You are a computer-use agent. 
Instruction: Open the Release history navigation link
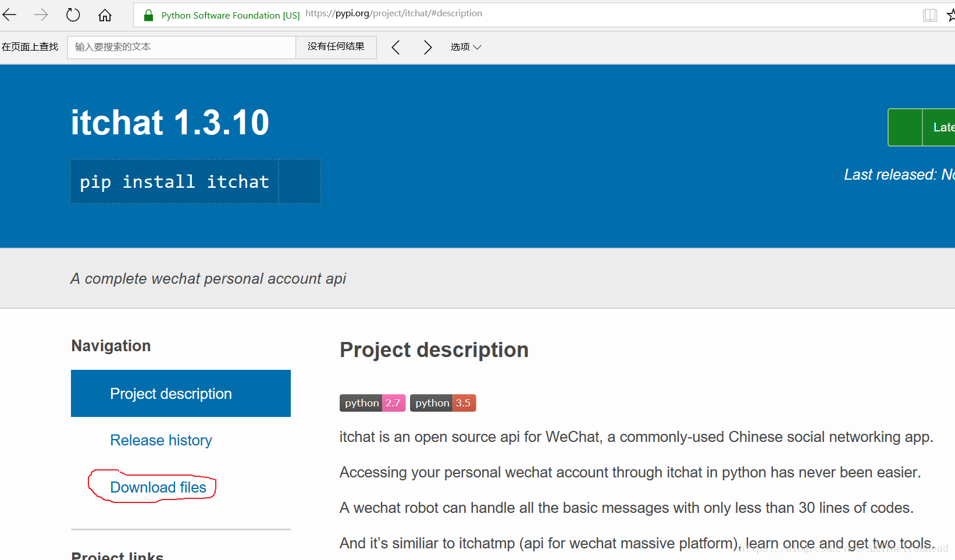point(161,440)
